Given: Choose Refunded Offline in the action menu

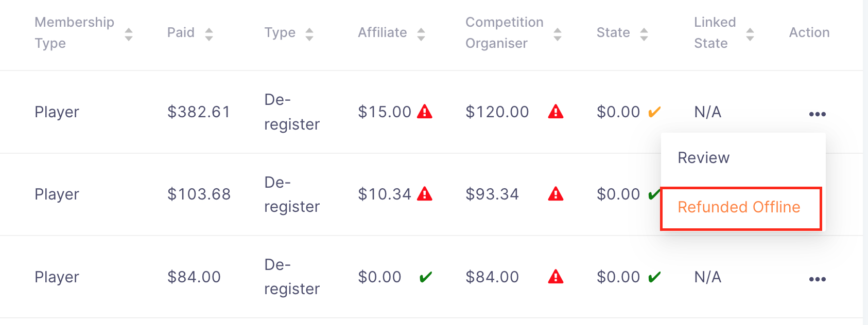Looking at the screenshot, I should click(739, 207).
